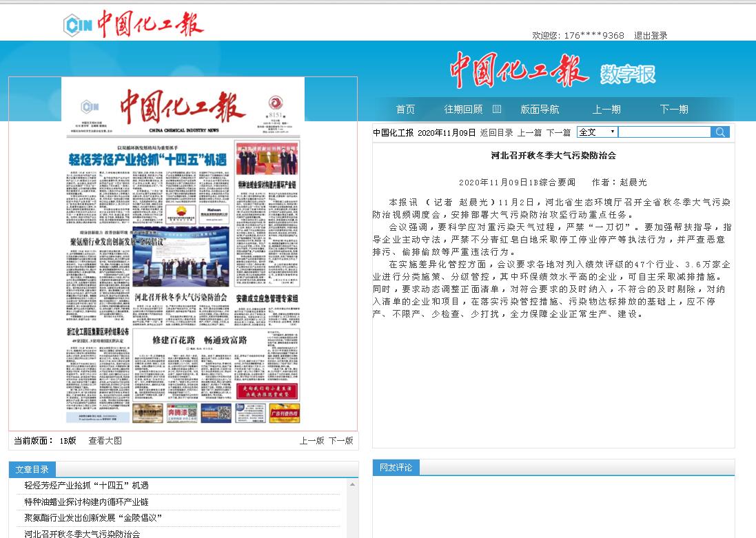Image resolution: width=756 pixels, height=538 pixels.
Task: Open the 全文 search scope dropdown
Action: tap(597, 132)
